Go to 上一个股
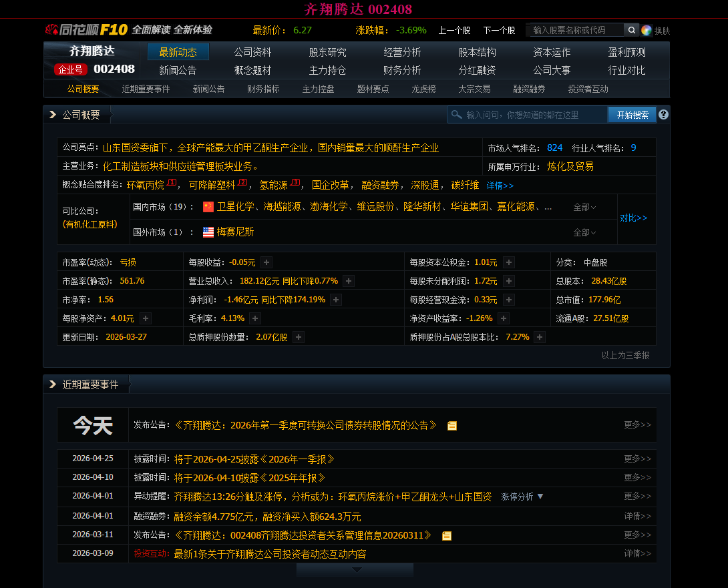Viewport: 728px width, 588px height. pos(454,30)
